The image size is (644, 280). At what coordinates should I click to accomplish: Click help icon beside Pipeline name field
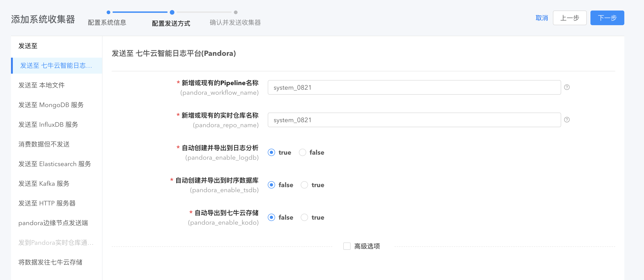(x=567, y=87)
